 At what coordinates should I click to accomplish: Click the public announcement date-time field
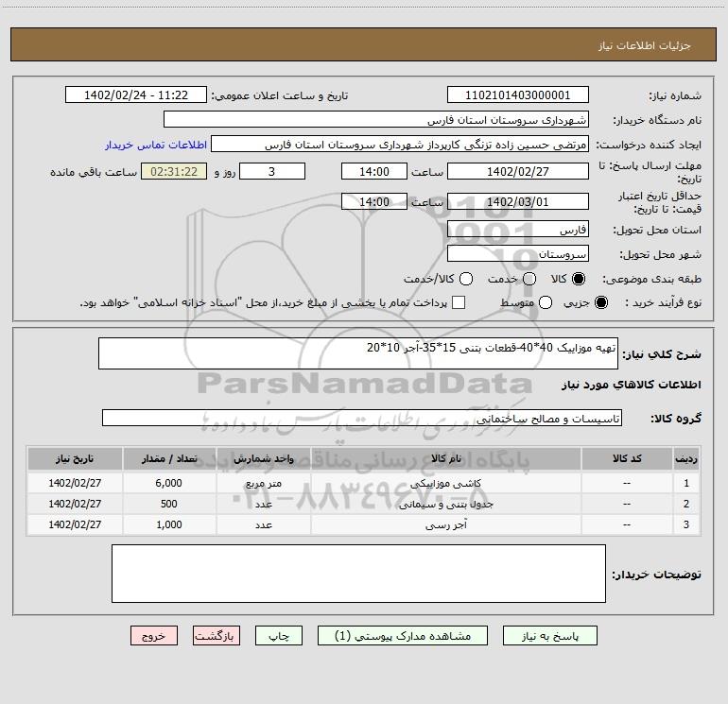pos(136,95)
